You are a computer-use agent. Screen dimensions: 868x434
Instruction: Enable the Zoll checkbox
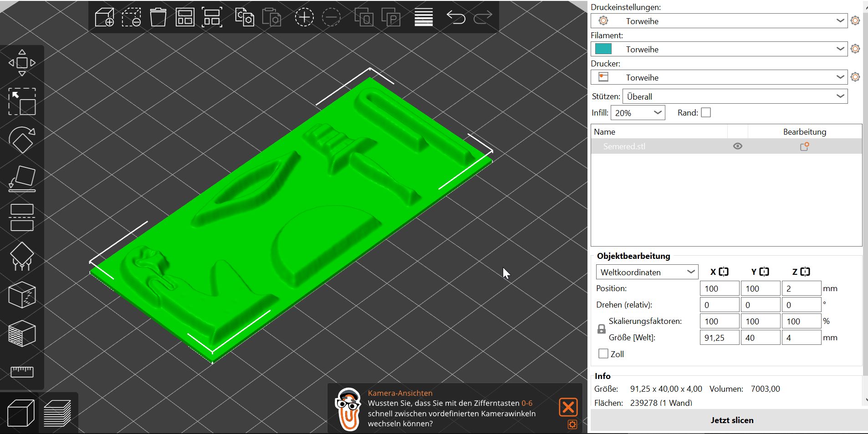[x=603, y=353]
